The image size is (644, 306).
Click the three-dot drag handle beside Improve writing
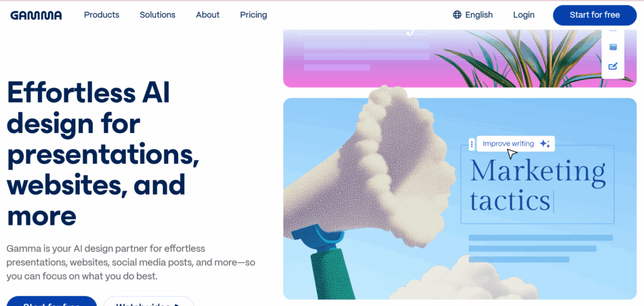point(472,144)
